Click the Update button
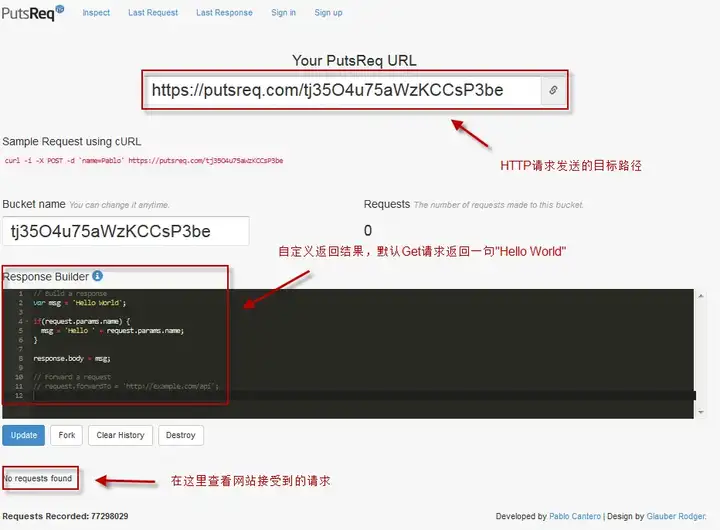 point(23,435)
